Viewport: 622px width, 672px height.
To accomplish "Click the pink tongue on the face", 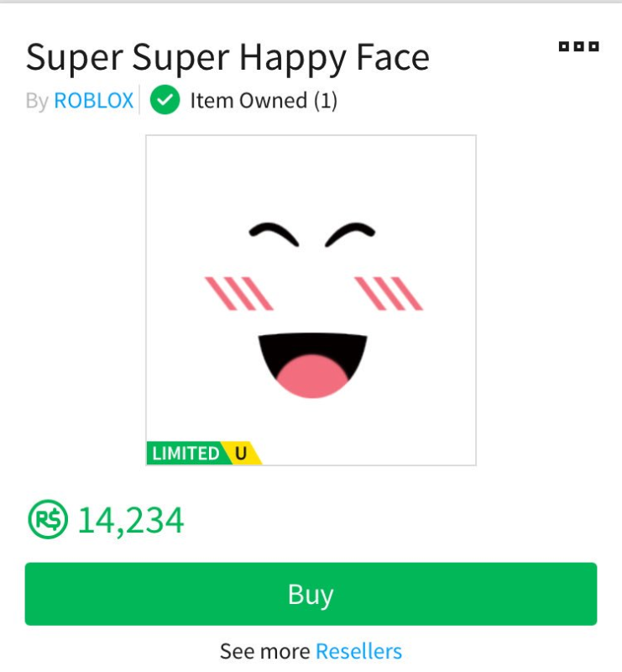I will pos(312,376).
